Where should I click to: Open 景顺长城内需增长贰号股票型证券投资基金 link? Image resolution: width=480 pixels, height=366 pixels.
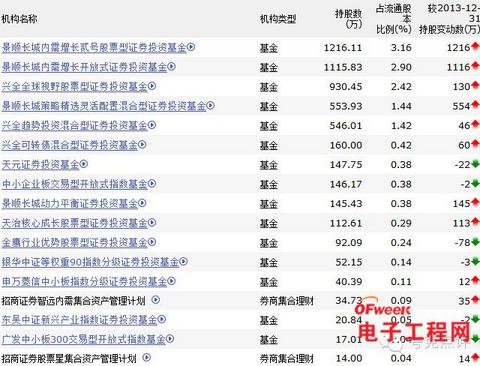click(94, 47)
